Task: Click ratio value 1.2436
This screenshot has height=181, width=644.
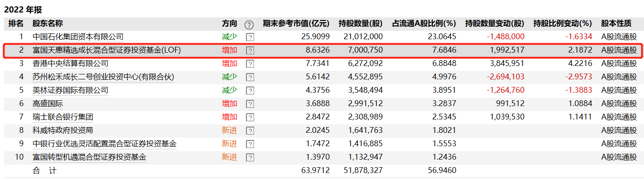Action: [x=444, y=157]
